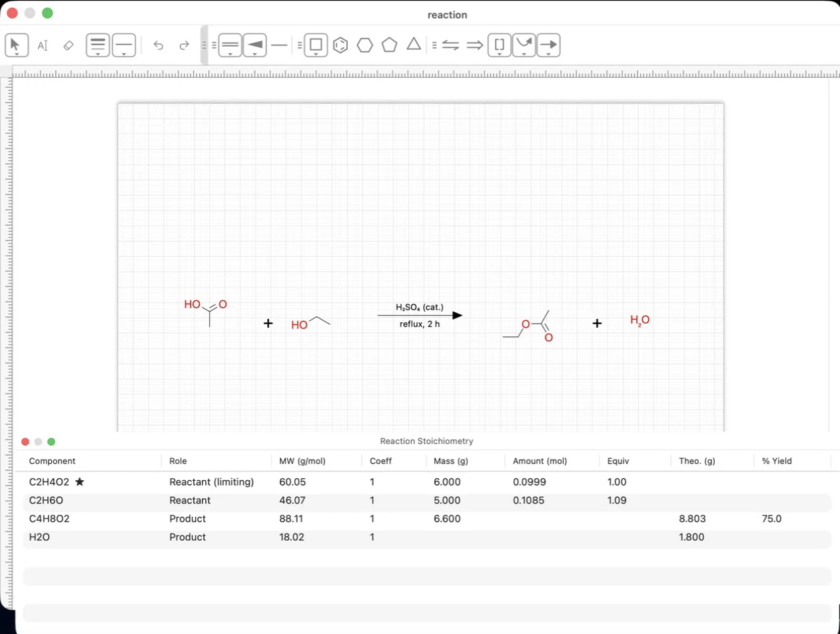Image resolution: width=840 pixels, height=634 pixels.
Task: Click the Equiv column header
Action: pos(618,461)
